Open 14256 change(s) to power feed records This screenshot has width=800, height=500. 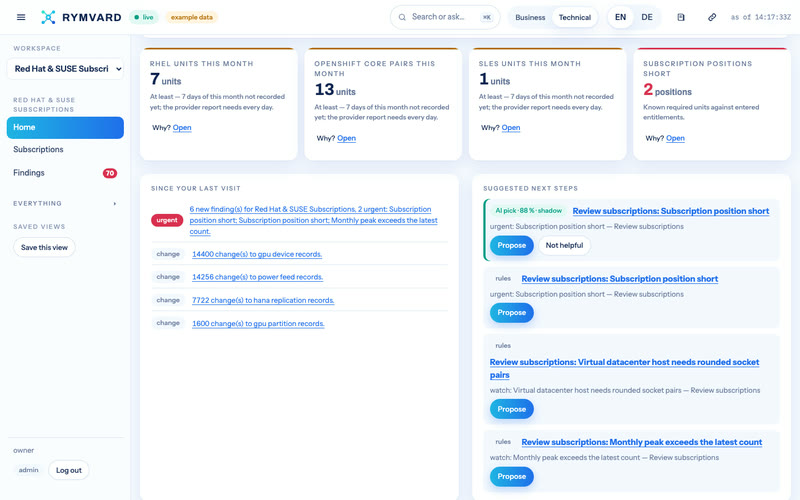click(258, 277)
